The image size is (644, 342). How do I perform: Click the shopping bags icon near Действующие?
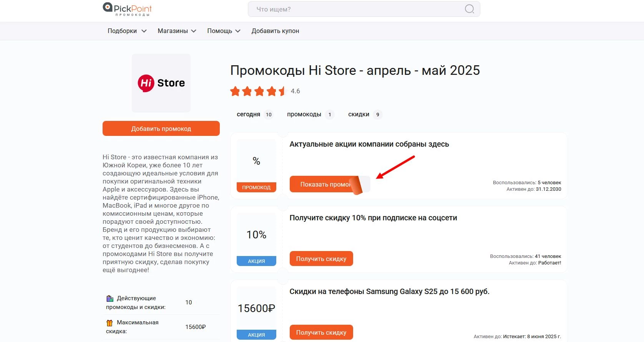tap(110, 298)
